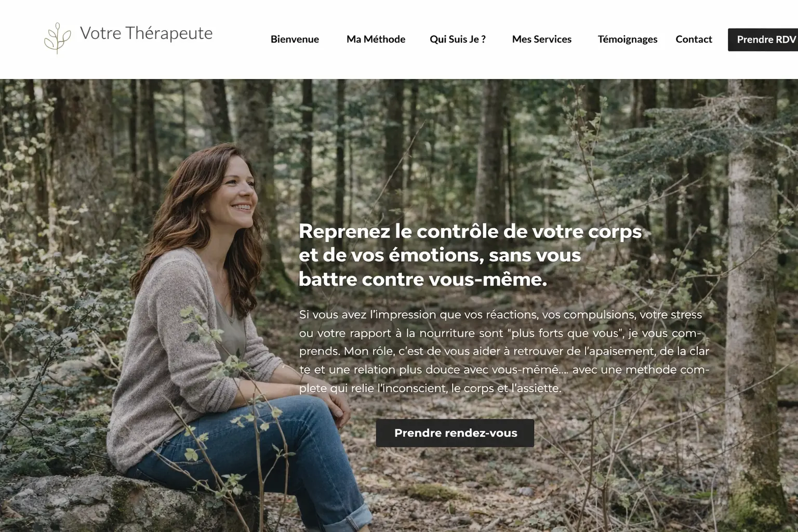798x532 pixels.
Task: Select Qui Suis Je ? in navigation
Action: click(x=458, y=39)
